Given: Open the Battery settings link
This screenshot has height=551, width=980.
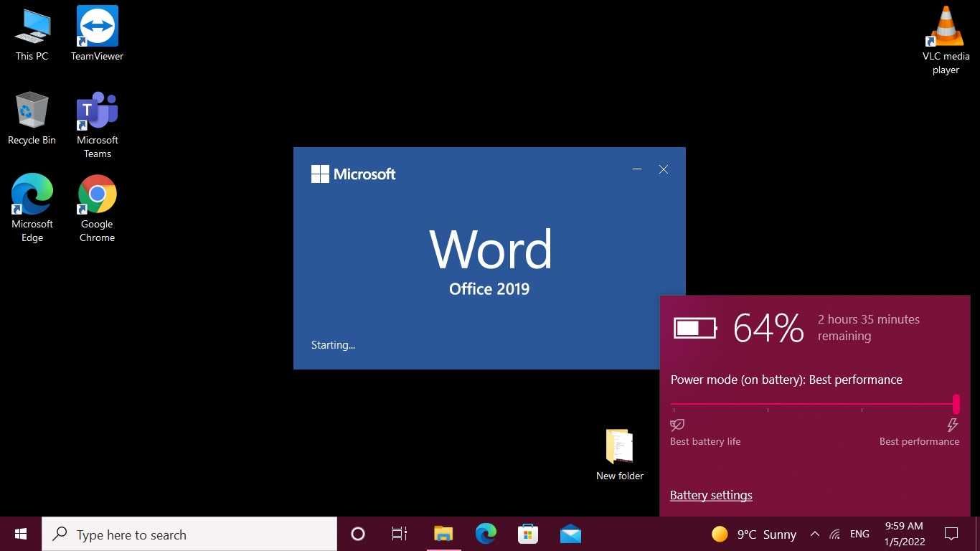Looking at the screenshot, I should tap(711, 495).
